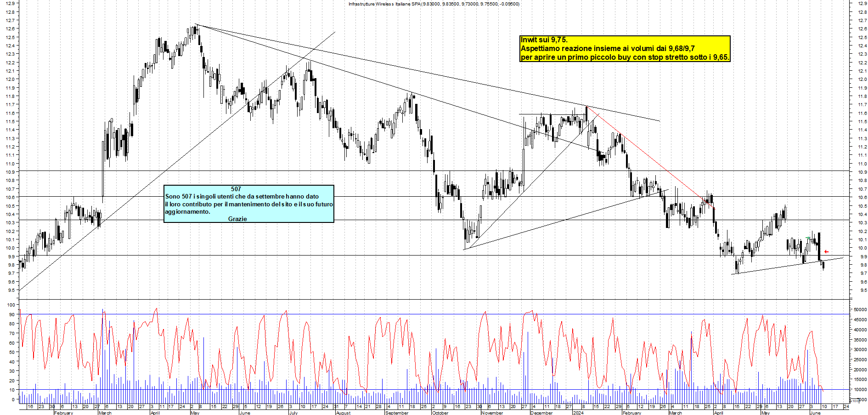This screenshot has width=868, height=415.
Task: Click the word 'aggiornamento.' in cyan box
Action: click(187, 212)
